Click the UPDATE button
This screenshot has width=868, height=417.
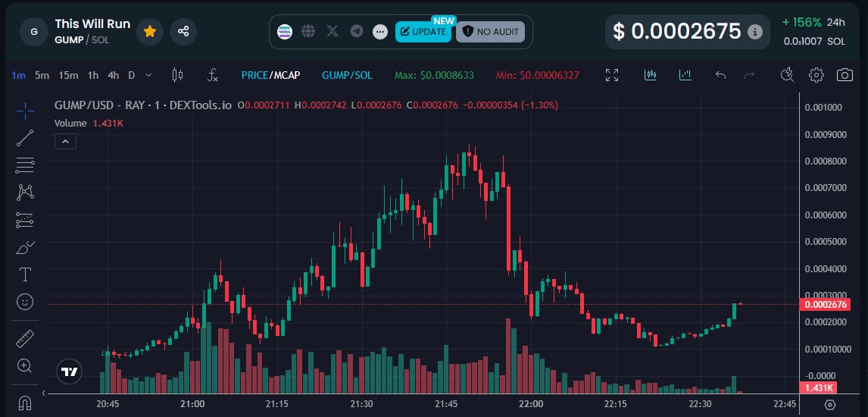pos(423,32)
